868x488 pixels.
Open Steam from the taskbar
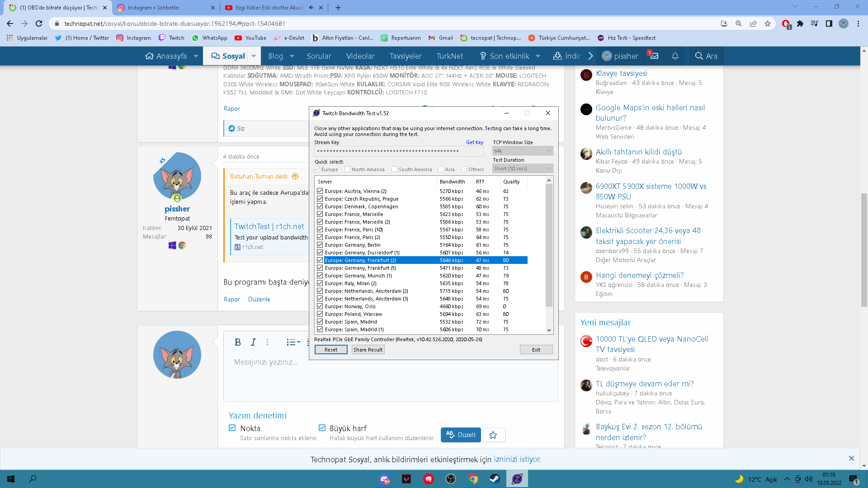tap(495, 479)
